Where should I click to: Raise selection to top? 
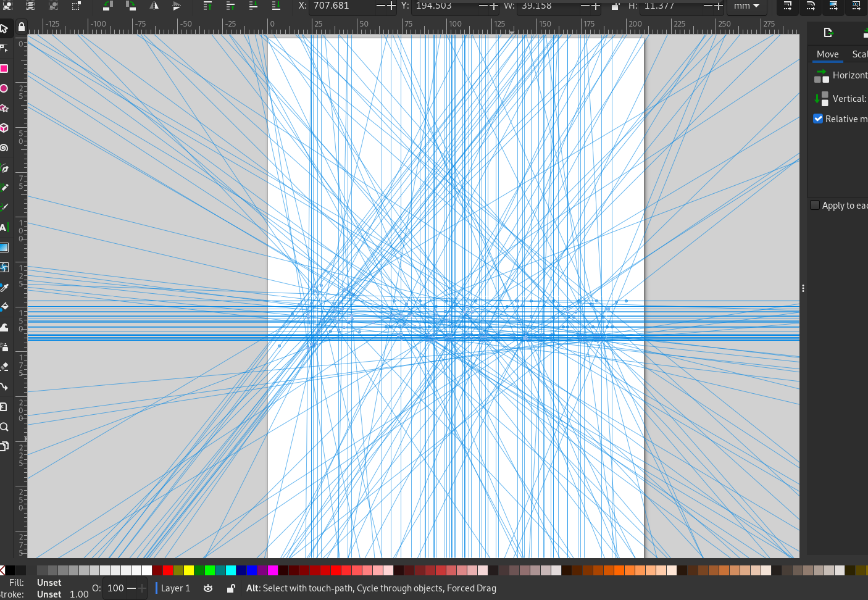pos(207,6)
